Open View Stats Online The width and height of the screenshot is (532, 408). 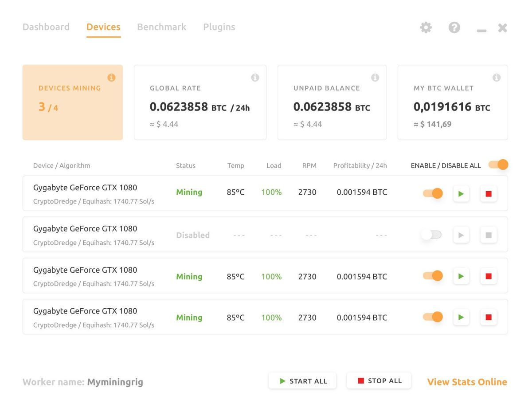(x=467, y=382)
